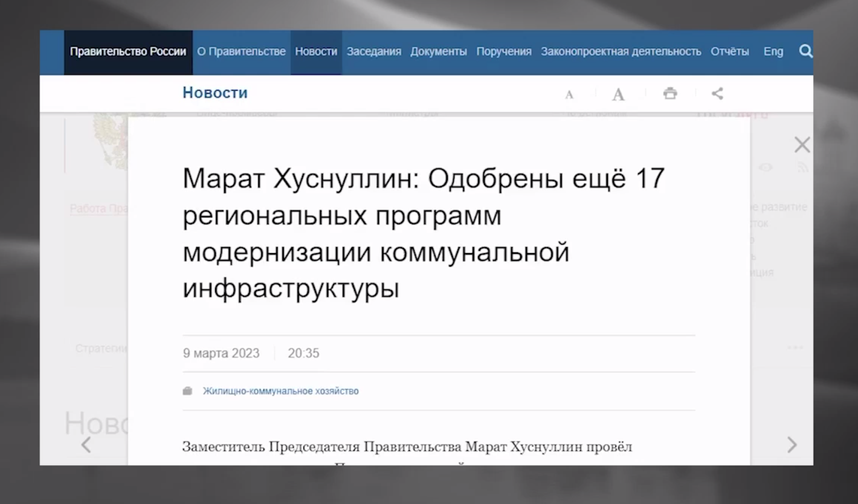The image size is (858, 504).
Task: Open the Отчёты menu item
Action: coord(730,52)
